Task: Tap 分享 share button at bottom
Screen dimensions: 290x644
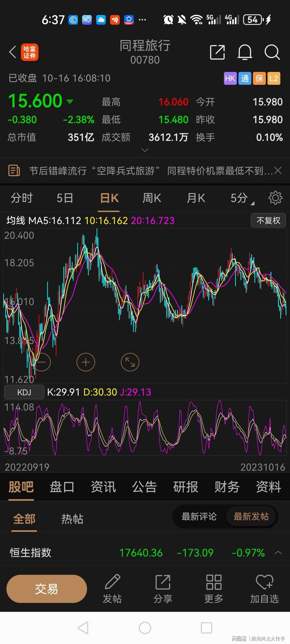Action: click(163, 589)
